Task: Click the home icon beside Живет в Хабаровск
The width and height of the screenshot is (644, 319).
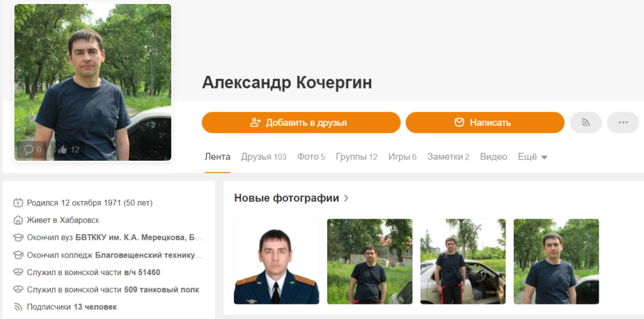Action: 18,220
